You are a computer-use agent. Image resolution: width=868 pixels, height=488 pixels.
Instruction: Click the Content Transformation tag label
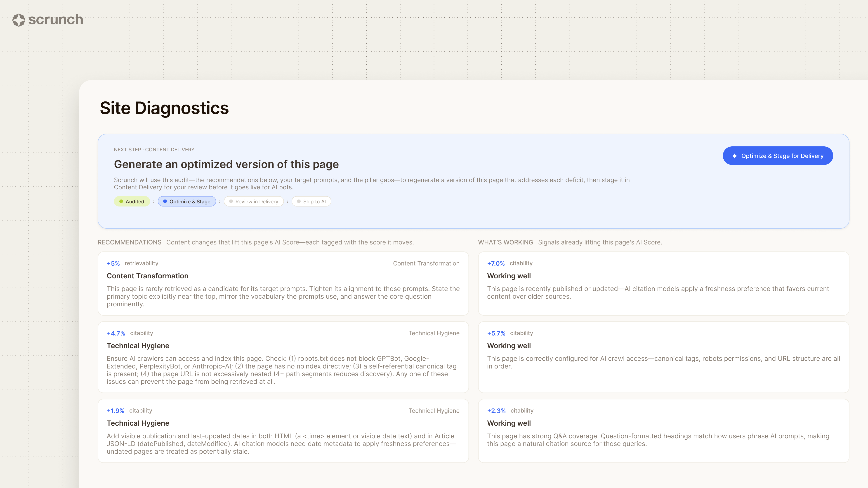(x=426, y=263)
